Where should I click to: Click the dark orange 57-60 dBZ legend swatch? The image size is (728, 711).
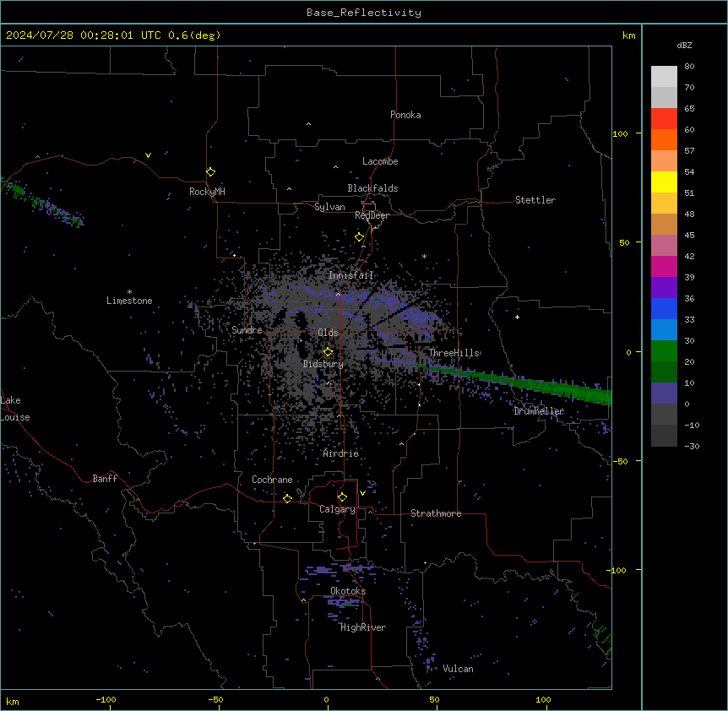(664, 139)
